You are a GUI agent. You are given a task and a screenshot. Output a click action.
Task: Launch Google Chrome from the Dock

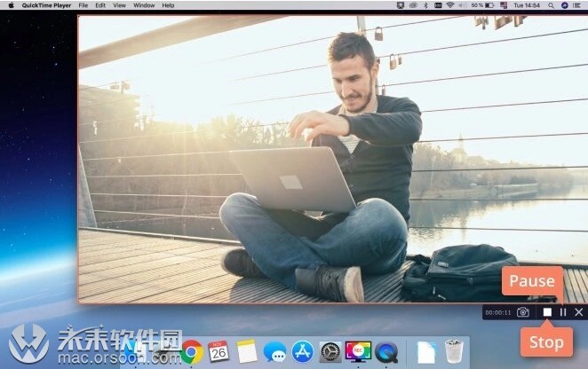coord(192,352)
